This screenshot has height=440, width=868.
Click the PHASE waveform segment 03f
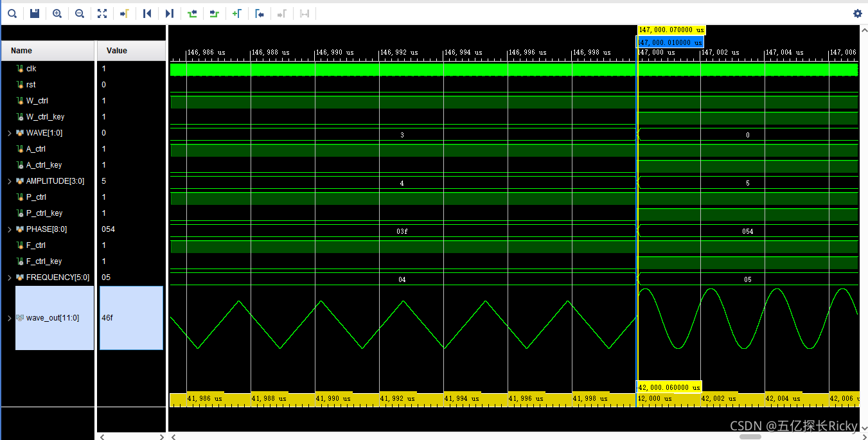pyautogui.click(x=402, y=231)
